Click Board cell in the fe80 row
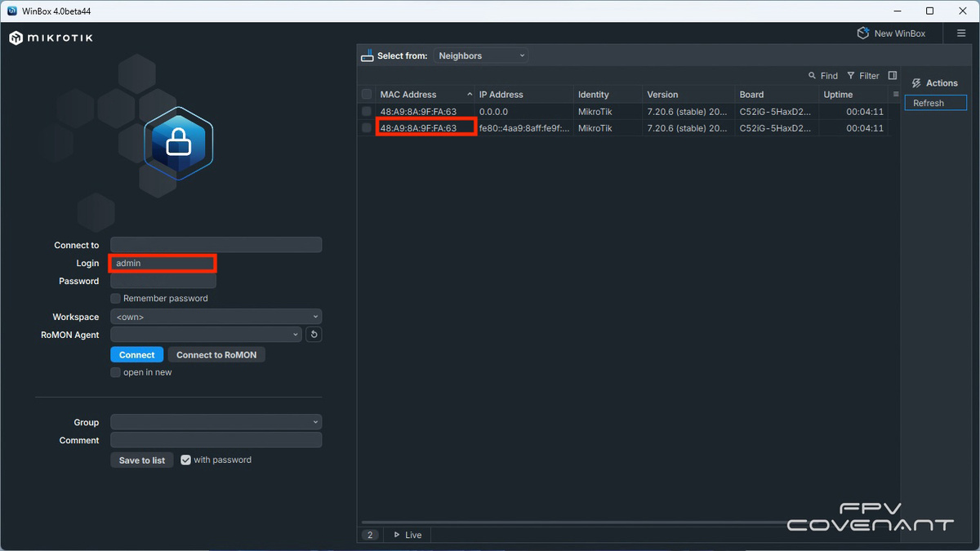 click(777, 128)
